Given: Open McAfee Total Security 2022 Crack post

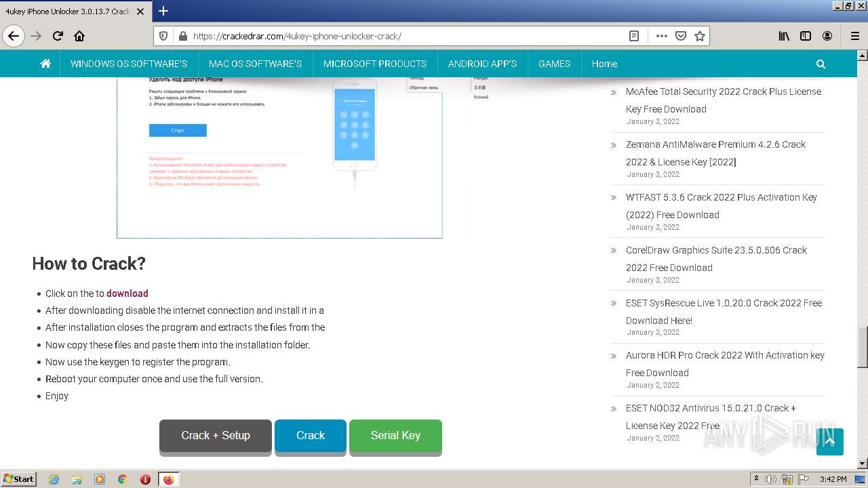Looking at the screenshot, I should (724, 100).
